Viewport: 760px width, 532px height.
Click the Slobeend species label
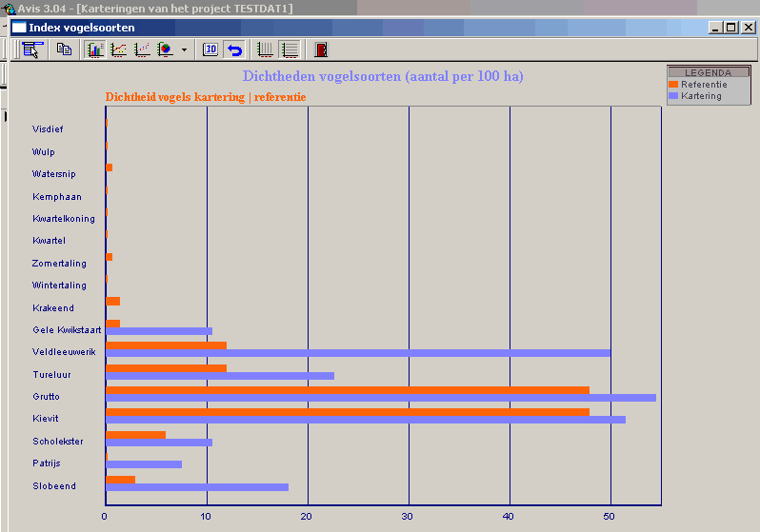tap(54, 486)
